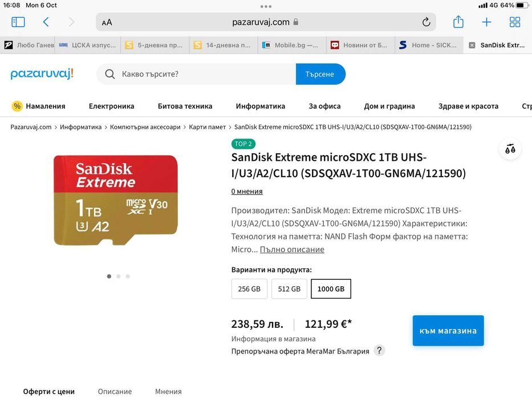
Task: Switch to Описание tab
Action: 115,392
